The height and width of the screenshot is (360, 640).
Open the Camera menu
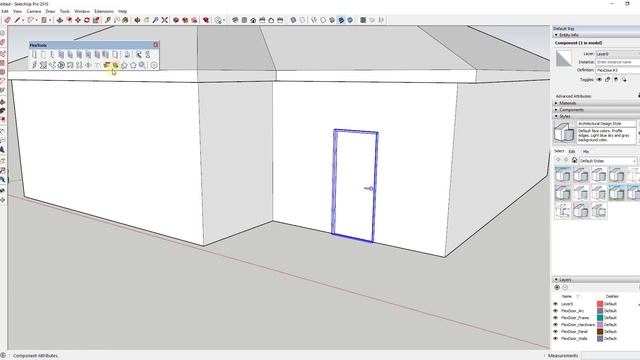[x=34, y=11]
